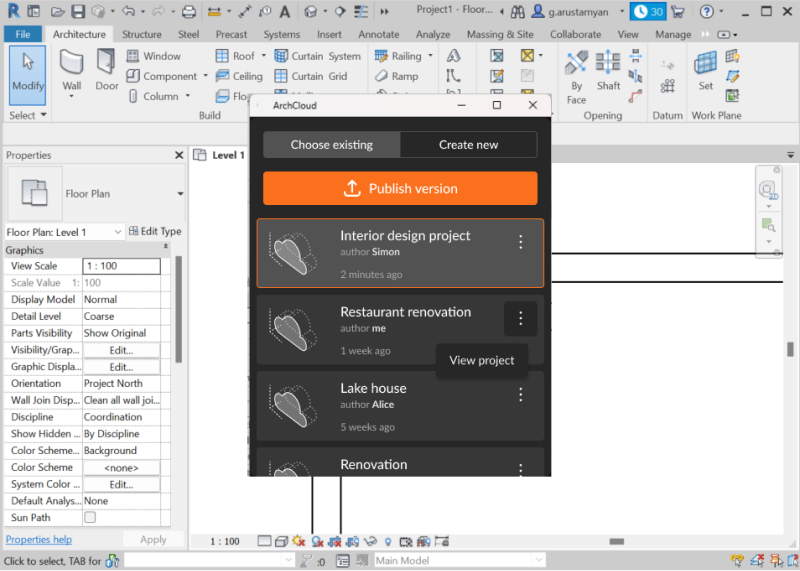800x571 pixels.
Task: Open the Properties help link
Action: [x=39, y=540]
